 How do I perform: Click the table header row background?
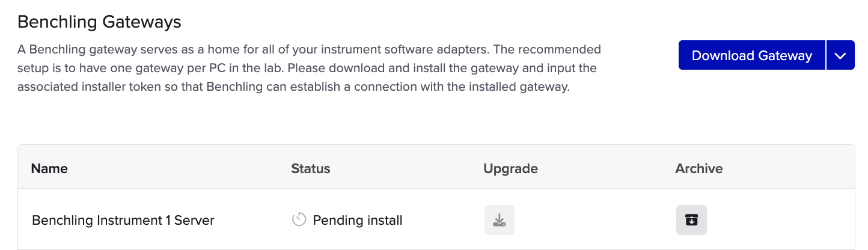click(436, 167)
